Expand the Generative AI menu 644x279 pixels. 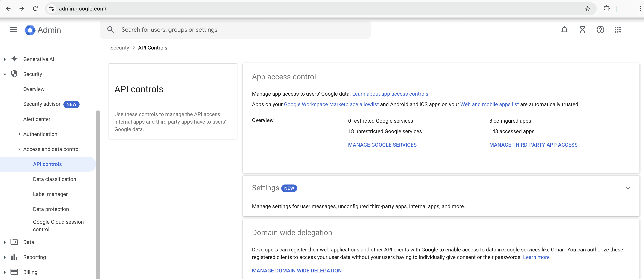[5, 59]
